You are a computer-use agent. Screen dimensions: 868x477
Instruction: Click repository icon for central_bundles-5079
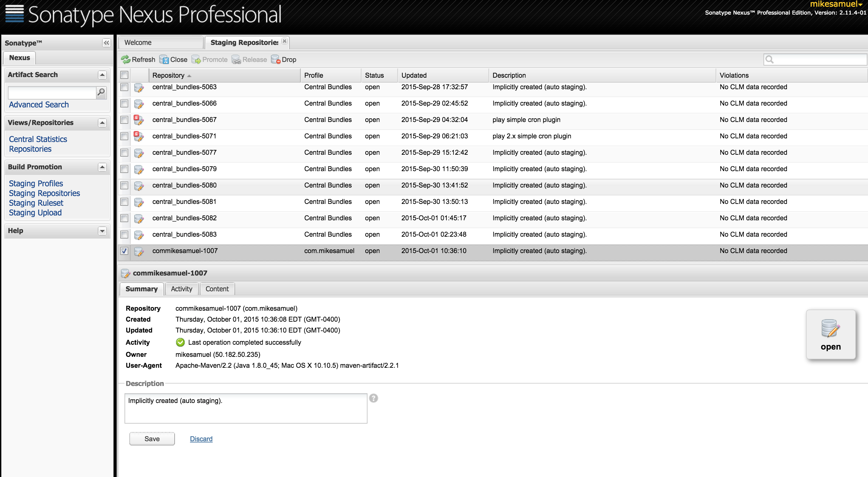[139, 169]
